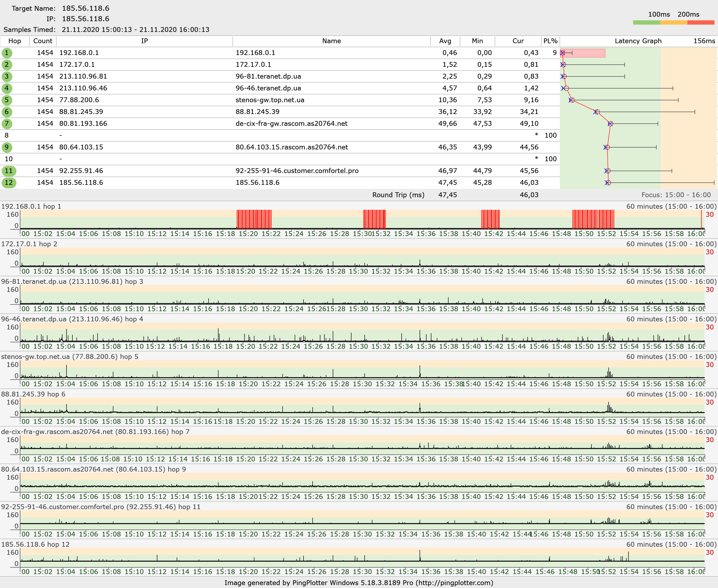Click packet loss value 9 on hop 1
The image size is (718, 588).
pyautogui.click(x=554, y=53)
